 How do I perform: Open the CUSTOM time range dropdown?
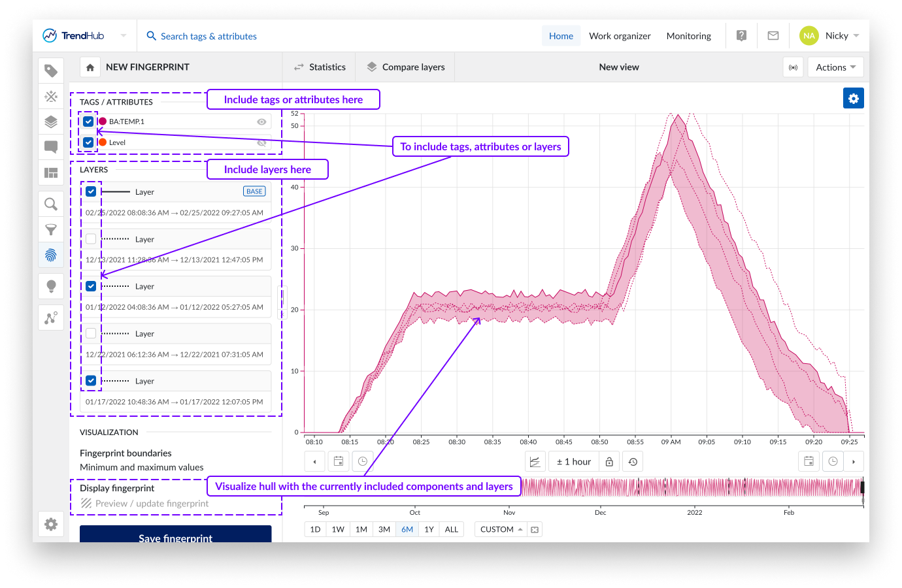501,529
